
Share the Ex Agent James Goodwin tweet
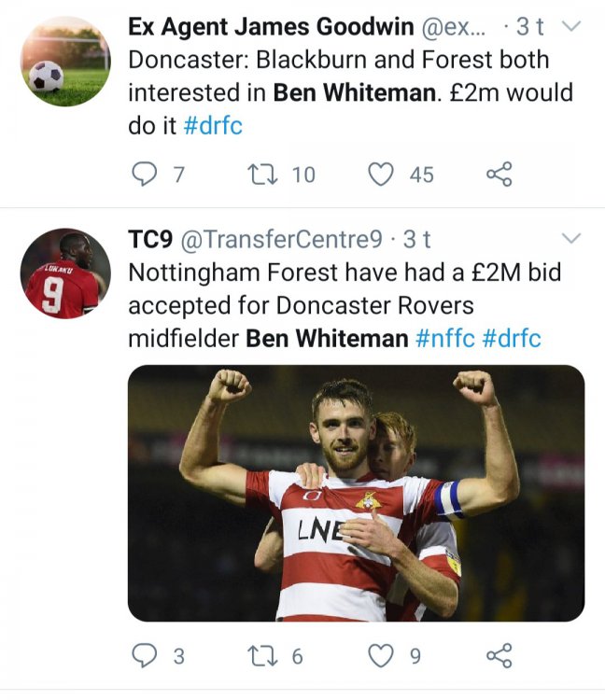click(499, 174)
